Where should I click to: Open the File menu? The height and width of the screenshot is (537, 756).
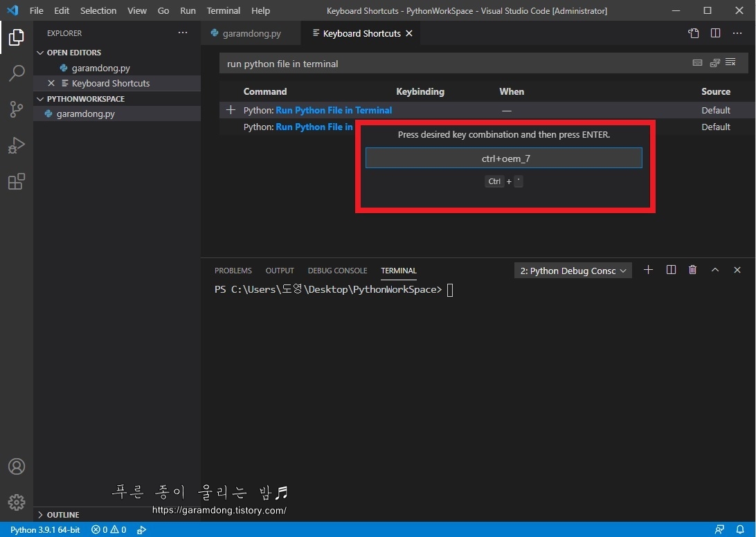(x=36, y=10)
